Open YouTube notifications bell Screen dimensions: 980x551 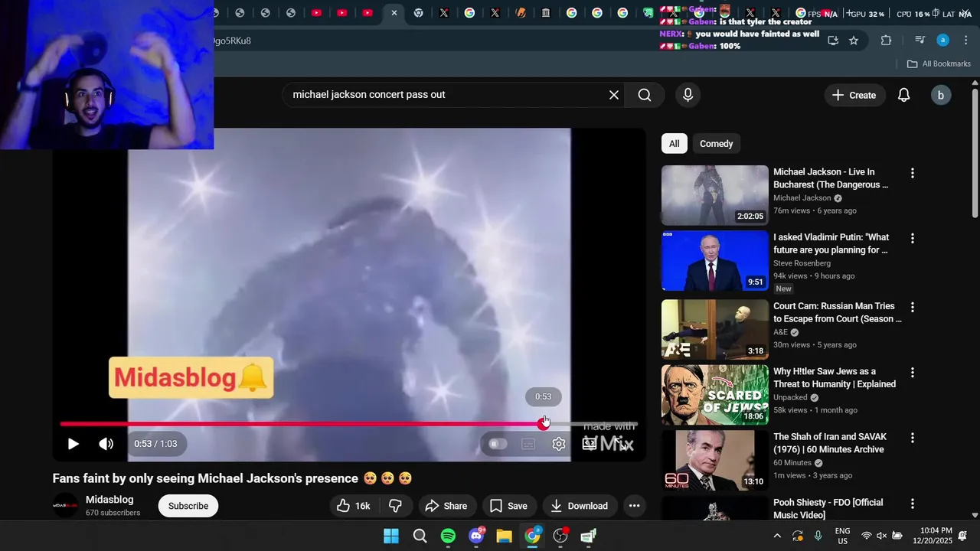coord(903,95)
